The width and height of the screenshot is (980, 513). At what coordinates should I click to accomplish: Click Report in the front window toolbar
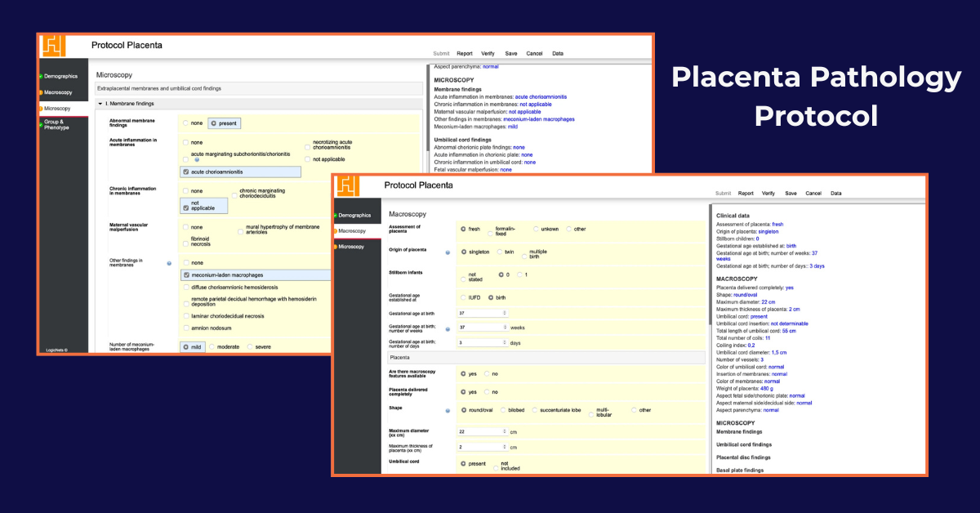pos(746,194)
